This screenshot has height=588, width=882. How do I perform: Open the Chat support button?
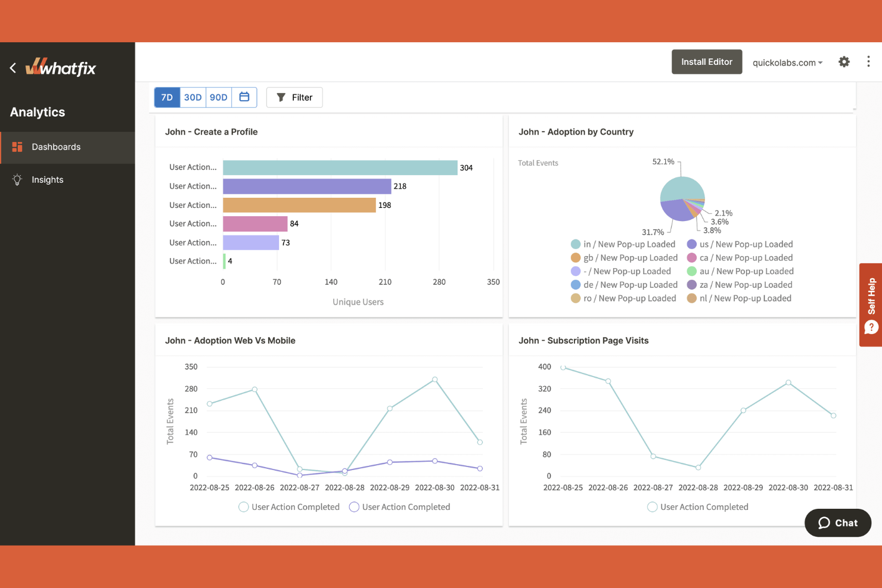pos(838,523)
